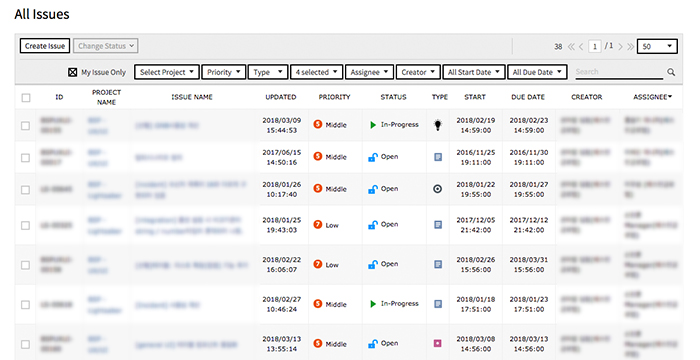Click the document type icon in 2017/06/15 row
700x360 pixels.
[438, 157]
